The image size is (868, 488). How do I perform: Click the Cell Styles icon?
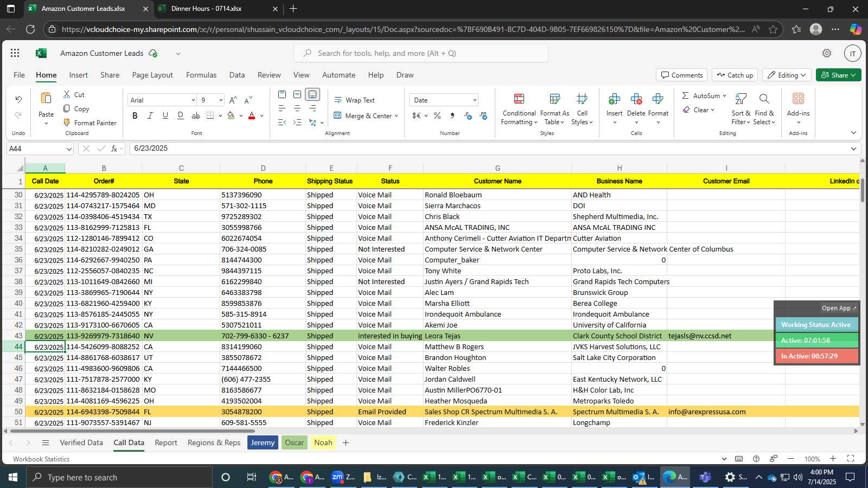coord(582,99)
